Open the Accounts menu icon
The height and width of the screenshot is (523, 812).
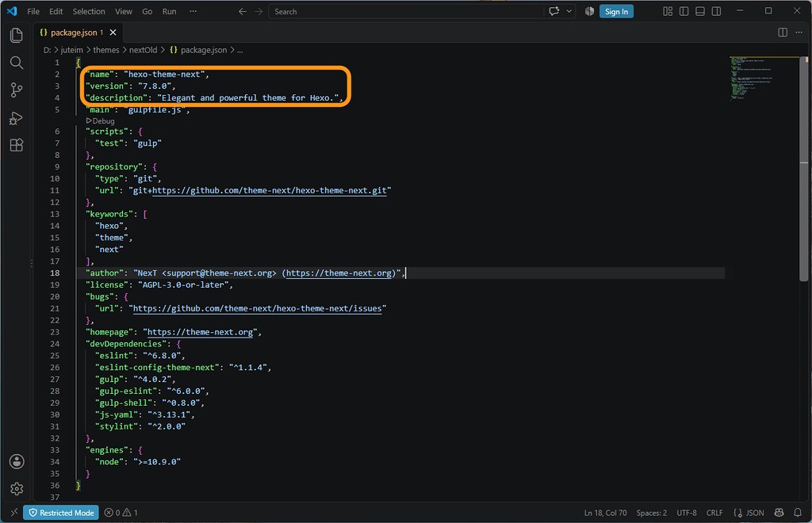click(17, 461)
